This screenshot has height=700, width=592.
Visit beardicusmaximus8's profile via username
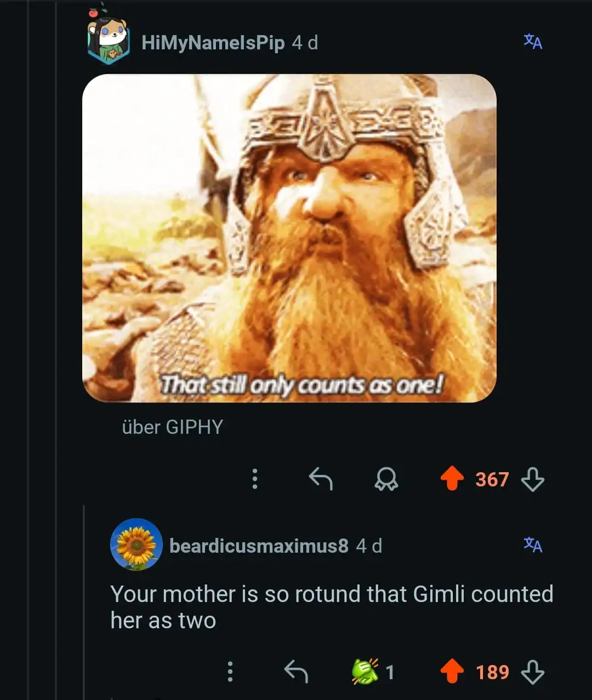point(259,546)
